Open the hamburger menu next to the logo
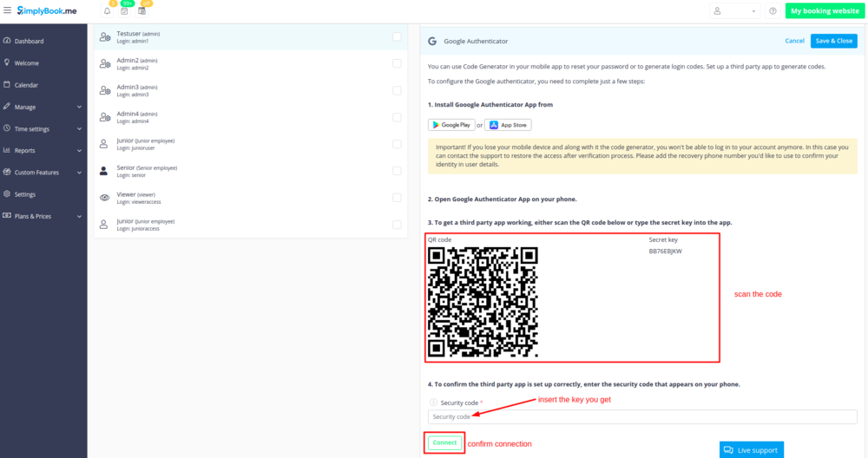868x458 pixels. click(8, 10)
